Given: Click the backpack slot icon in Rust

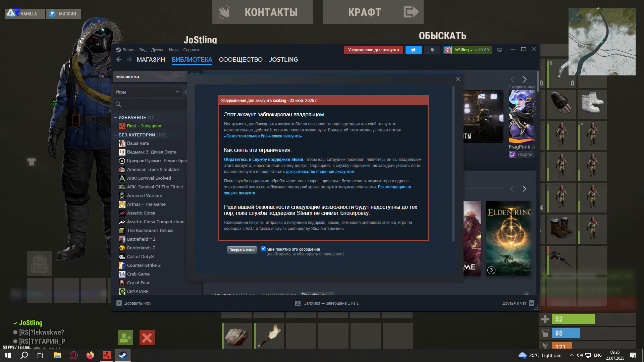Looking at the screenshot, I should click(x=40, y=263).
